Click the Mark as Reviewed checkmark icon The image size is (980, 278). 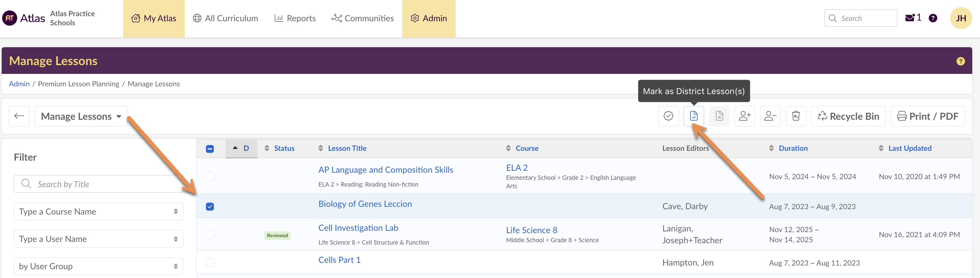668,116
